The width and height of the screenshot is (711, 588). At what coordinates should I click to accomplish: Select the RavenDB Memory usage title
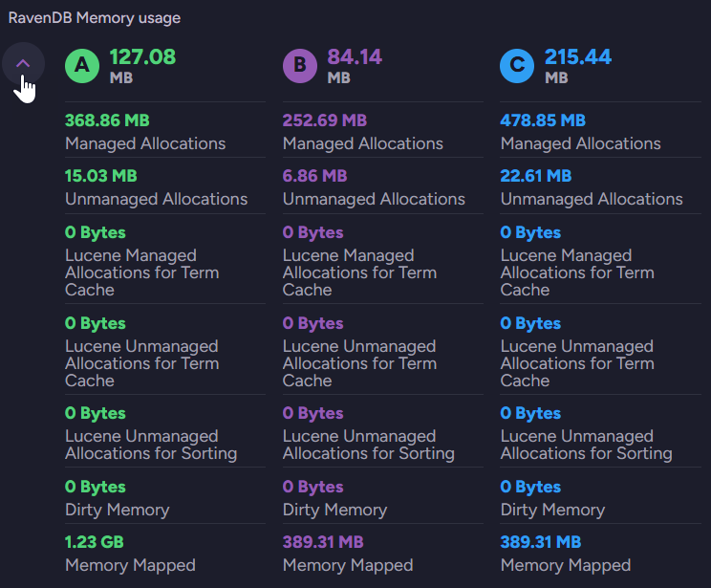click(x=95, y=18)
